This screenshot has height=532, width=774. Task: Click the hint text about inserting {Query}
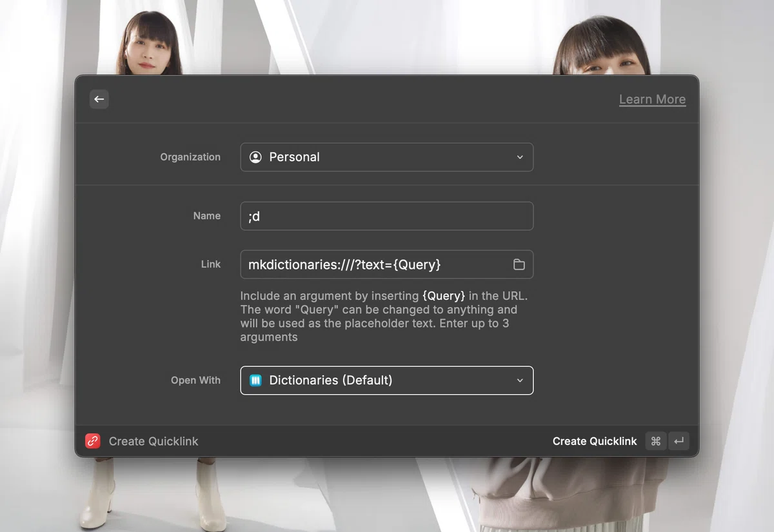384,316
